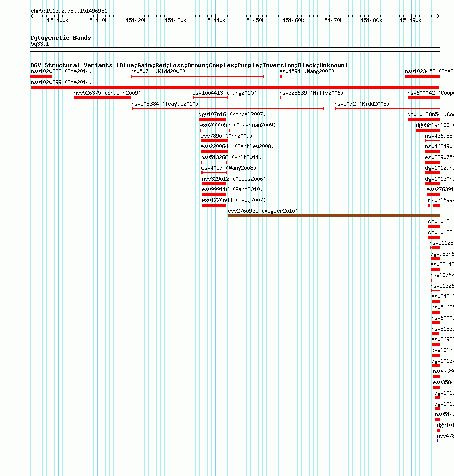The image size is (454, 476).
Task: Click the nsv436988 variant label
Action: click(439, 136)
